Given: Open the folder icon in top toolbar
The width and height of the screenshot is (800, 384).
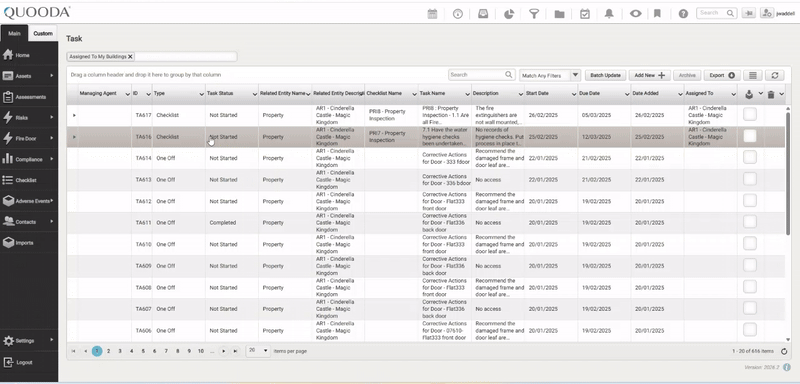Looking at the screenshot, I should point(559,14).
